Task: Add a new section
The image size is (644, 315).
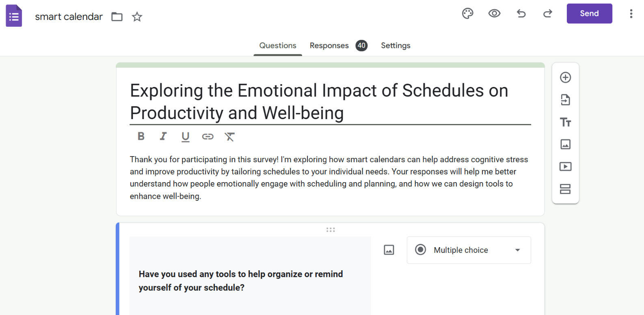Action: click(565, 189)
